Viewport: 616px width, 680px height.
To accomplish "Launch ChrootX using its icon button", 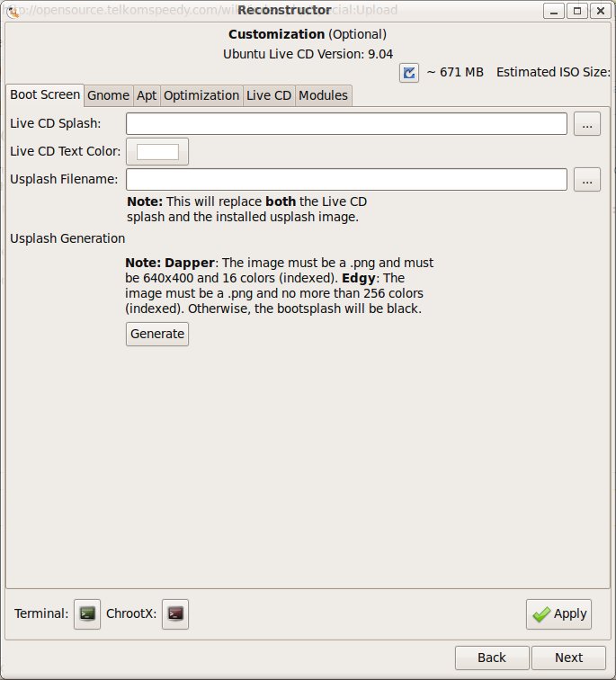I will 175,614.
